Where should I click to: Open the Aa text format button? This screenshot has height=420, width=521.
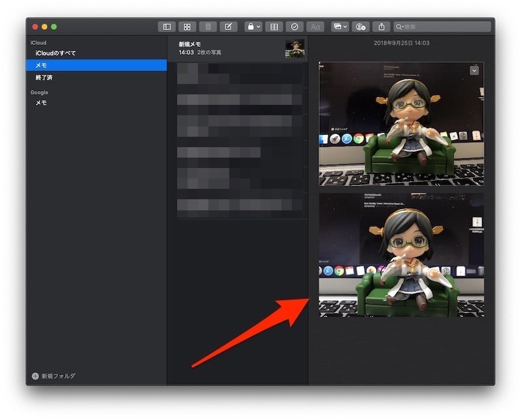(x=315, y=27)
